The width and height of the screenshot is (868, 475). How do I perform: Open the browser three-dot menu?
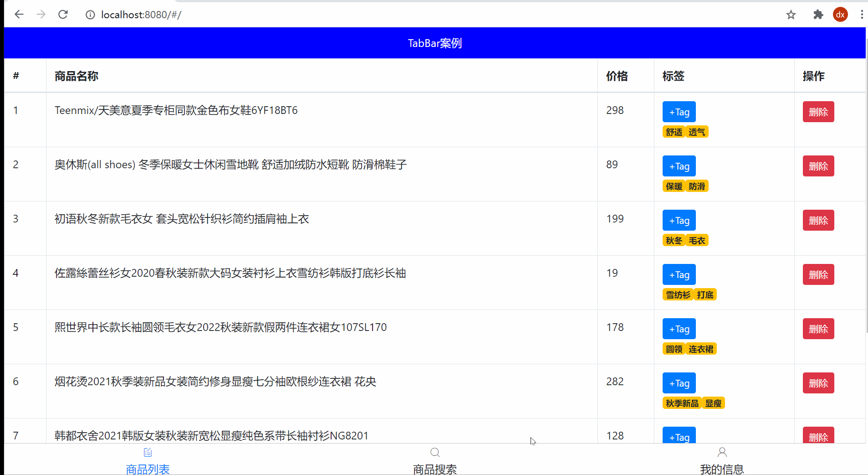point(861,14)
